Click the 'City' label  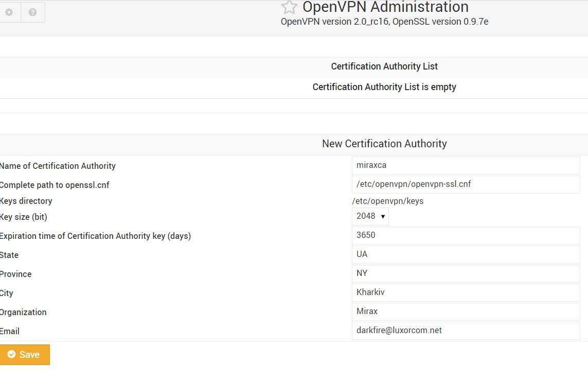point(6,293)
